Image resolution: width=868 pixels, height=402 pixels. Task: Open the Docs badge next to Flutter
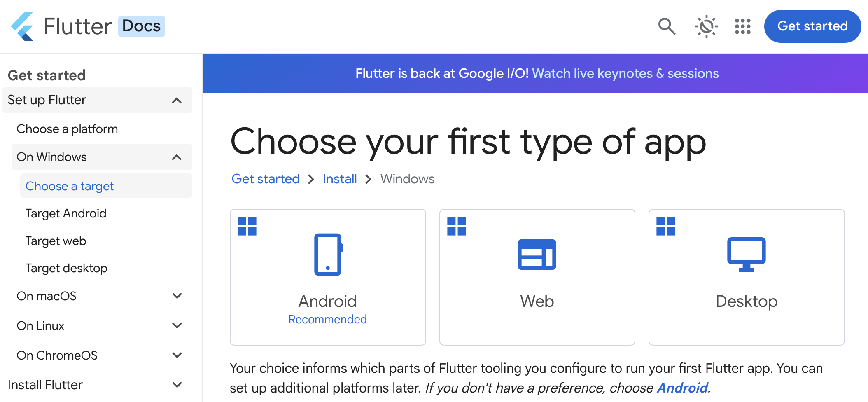(x=141, y=26)
